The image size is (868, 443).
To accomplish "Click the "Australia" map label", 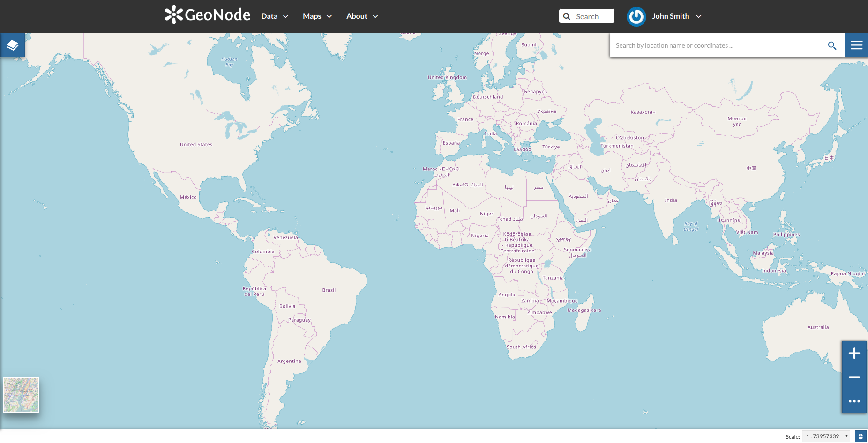I will (x=818, y=327).
